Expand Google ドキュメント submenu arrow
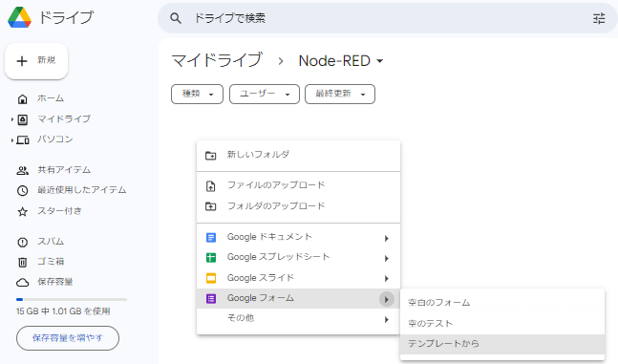This screenshot has width=618, height=364. tap(387, 238)
